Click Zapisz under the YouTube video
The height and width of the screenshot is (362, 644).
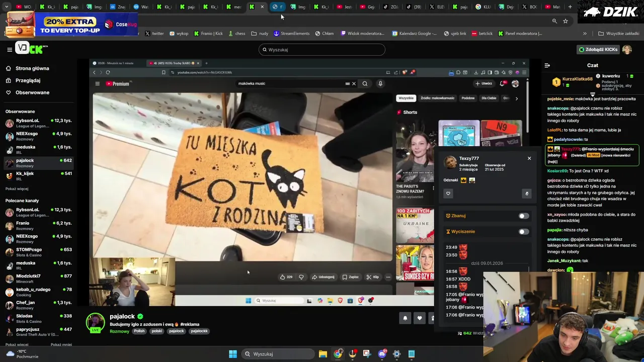[351, 277]
